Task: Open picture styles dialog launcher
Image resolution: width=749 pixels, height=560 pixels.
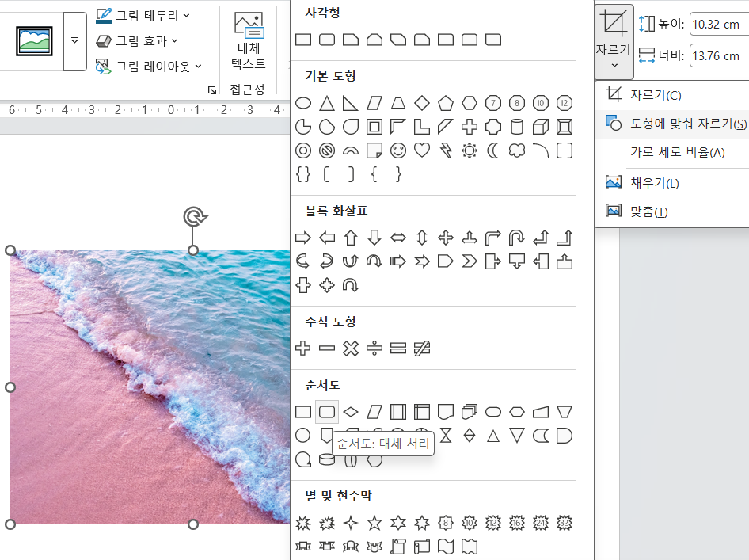Action: [212, 90]
